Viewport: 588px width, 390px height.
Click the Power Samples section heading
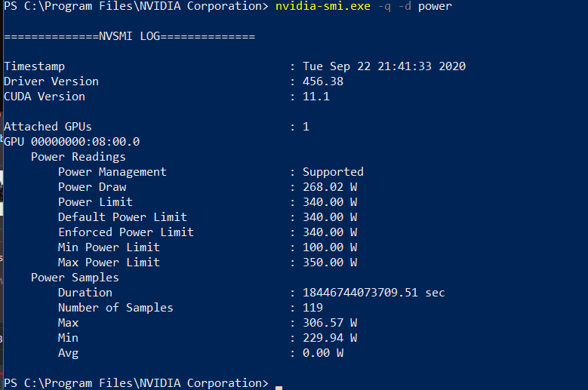tap(75, 278)
